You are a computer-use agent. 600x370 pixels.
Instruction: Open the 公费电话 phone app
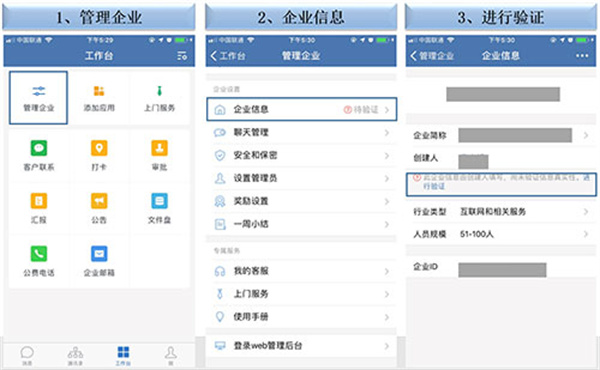pyautogui.click(x=38, y=261)
